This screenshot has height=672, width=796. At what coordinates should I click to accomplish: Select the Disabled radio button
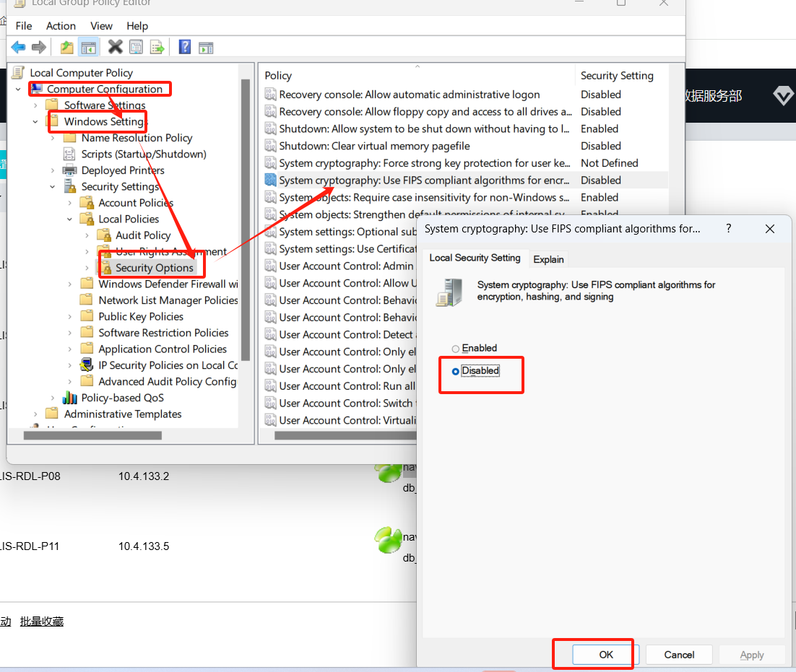pos(455,371)
